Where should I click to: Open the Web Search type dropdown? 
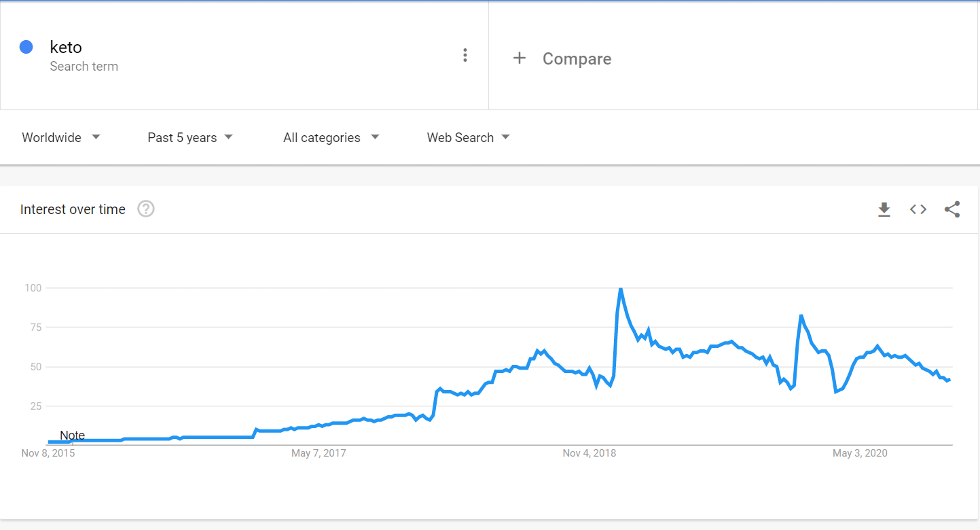point(469,137)
